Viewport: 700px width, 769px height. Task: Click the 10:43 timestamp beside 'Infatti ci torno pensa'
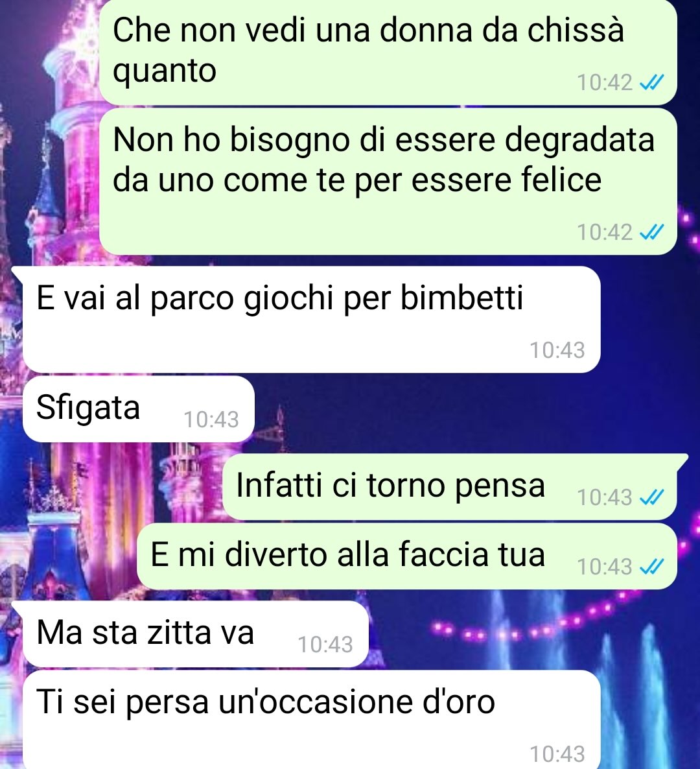point(605,498)
